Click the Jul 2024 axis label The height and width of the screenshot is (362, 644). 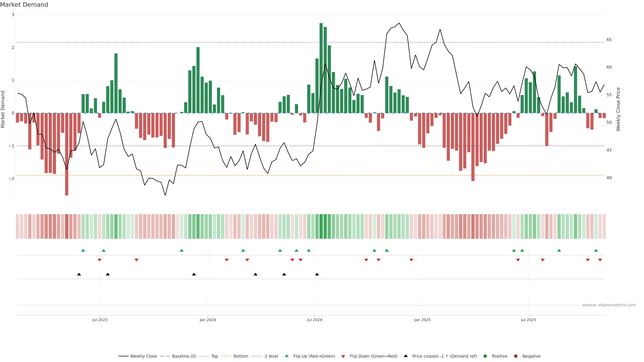coord(314,320)
